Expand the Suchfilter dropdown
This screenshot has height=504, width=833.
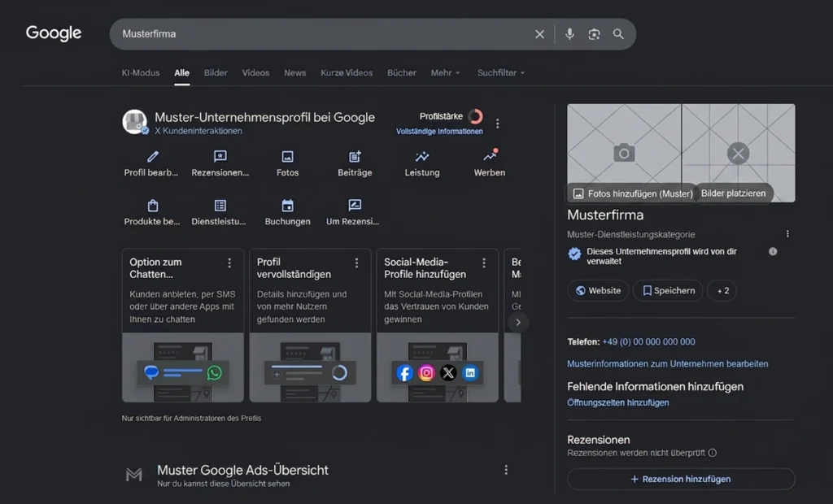501,73
